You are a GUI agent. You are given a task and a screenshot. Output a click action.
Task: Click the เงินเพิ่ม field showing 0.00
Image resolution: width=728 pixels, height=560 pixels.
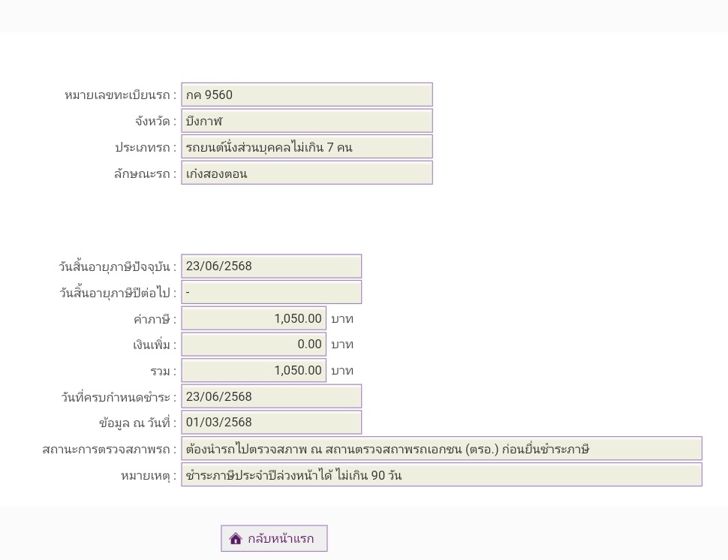click(254, 344)
